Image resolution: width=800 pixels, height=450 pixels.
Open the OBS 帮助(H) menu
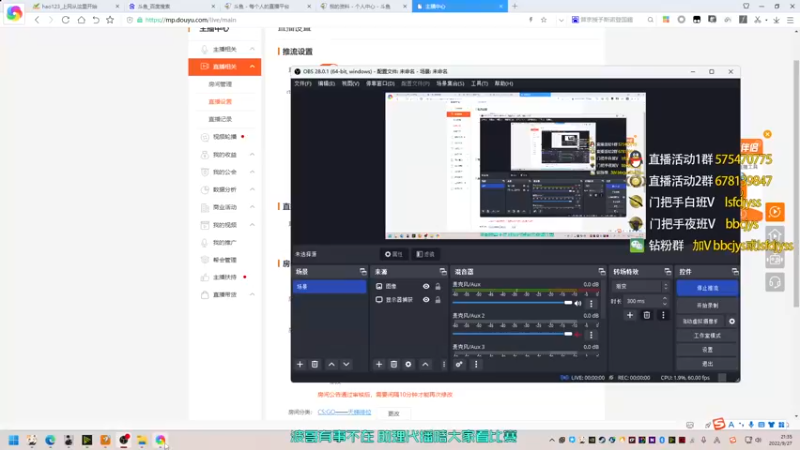pos(504,84)
